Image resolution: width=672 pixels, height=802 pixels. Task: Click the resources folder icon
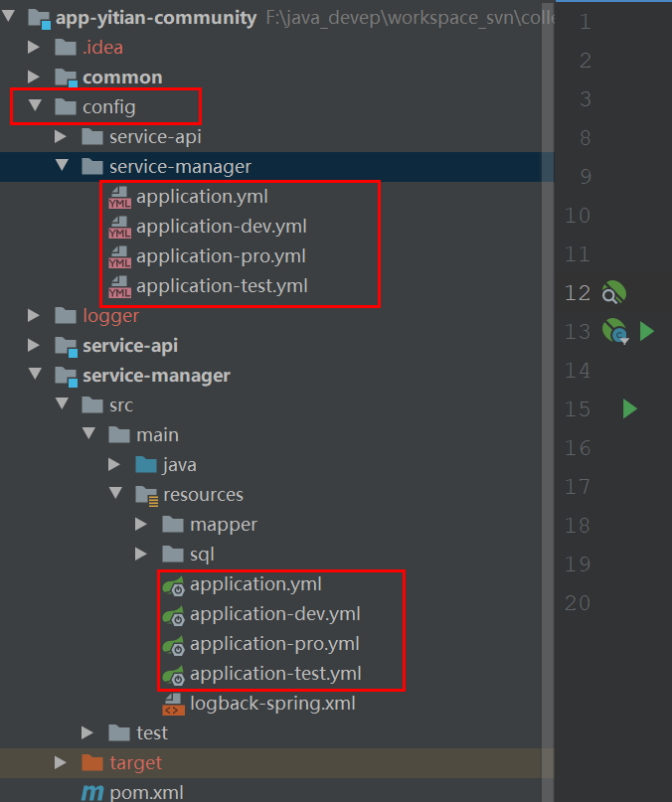pyautogui.click(x=147, y=496)
